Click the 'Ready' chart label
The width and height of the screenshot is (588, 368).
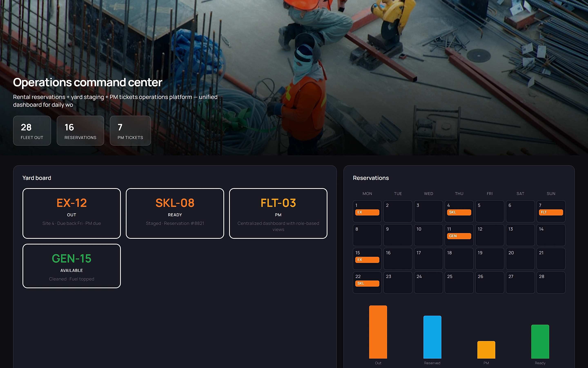tap(540, 363)
